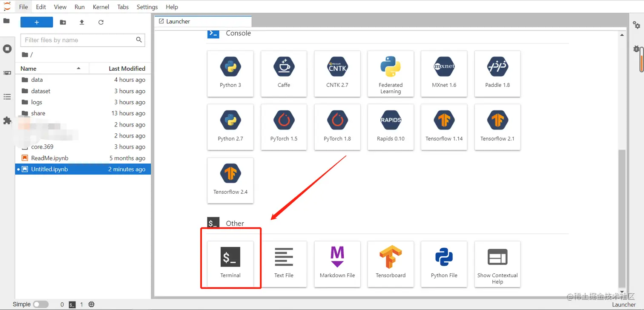
Task: Open the Edit menu
Action: 41,7
